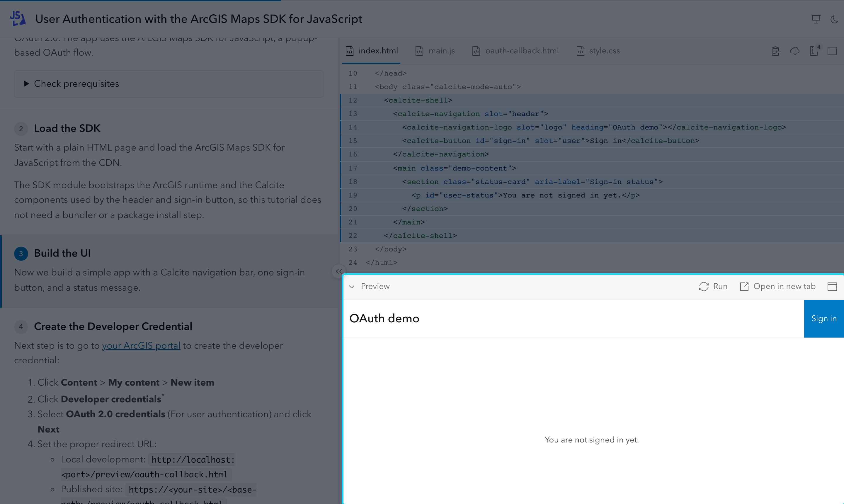Viewport: 844px width, 504px height.
Task: Open presentation mode via the easel icon
Action: click(x=816, y=19)
